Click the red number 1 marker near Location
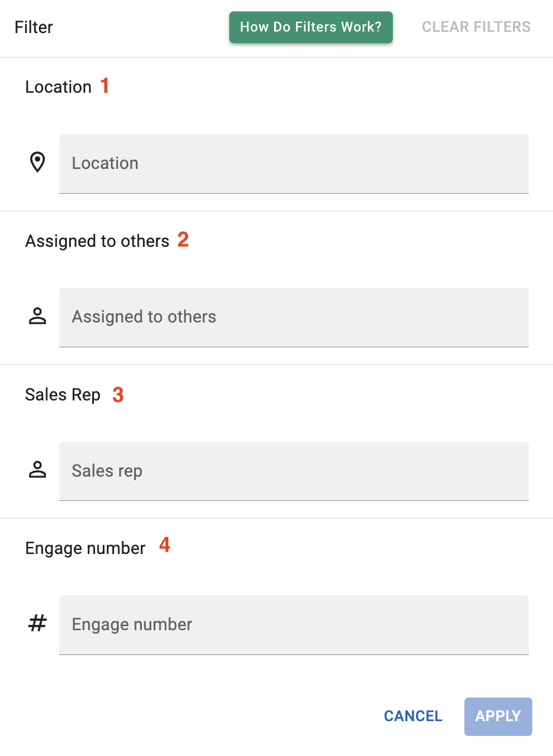Viewport: 553px width, 756px height. (105, 86)
